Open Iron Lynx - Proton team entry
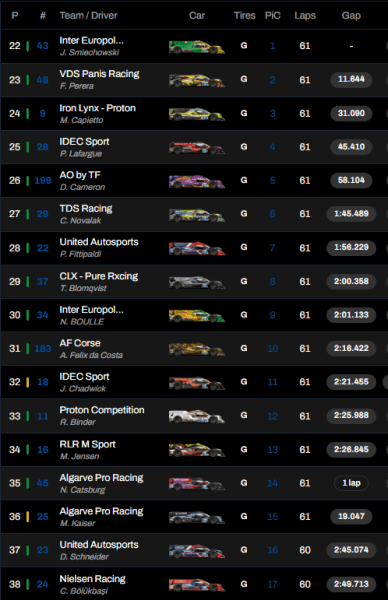388x600 pixels. [98, 108]
